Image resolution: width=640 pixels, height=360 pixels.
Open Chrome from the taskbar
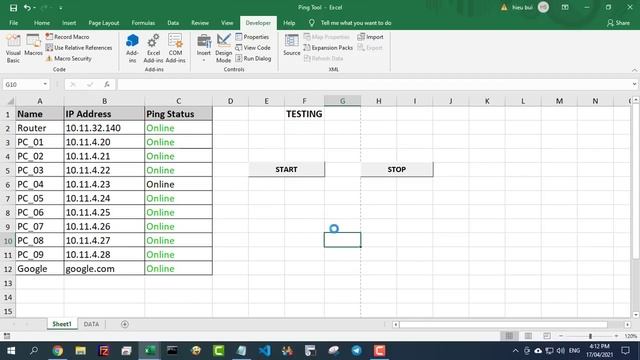[x=58, y=351]
